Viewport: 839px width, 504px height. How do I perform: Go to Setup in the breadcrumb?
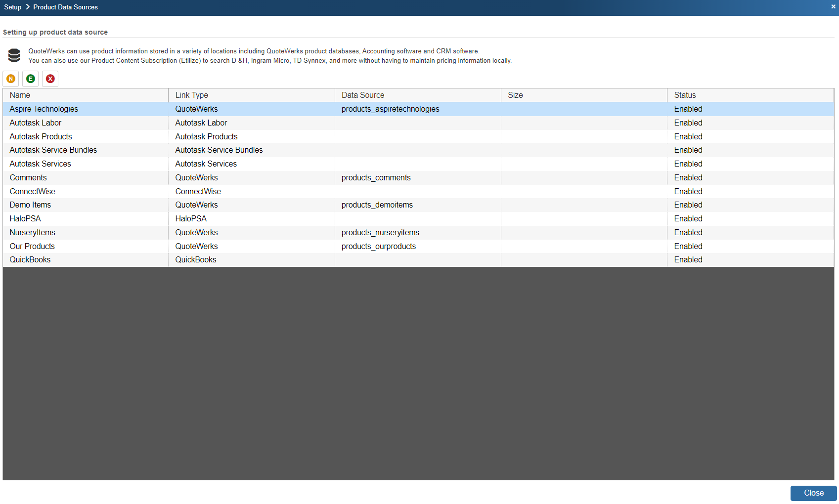click(x=13, y=7)
